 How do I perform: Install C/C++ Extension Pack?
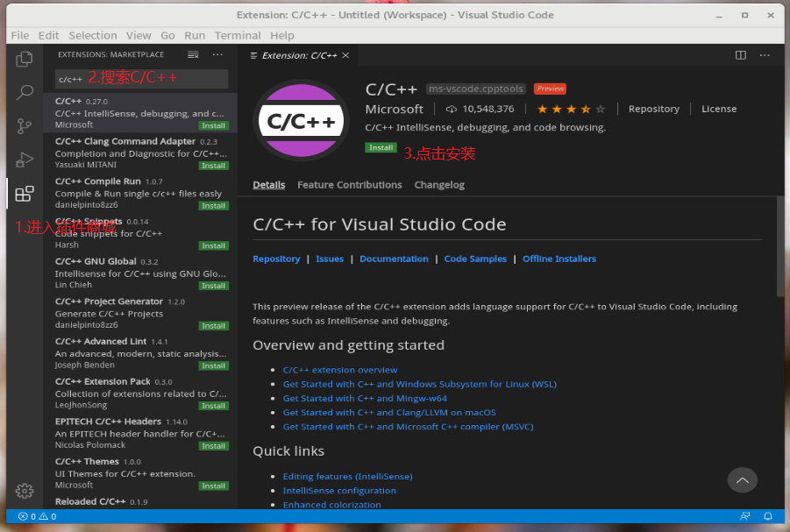pyautogui.click(x=214, y=406)
